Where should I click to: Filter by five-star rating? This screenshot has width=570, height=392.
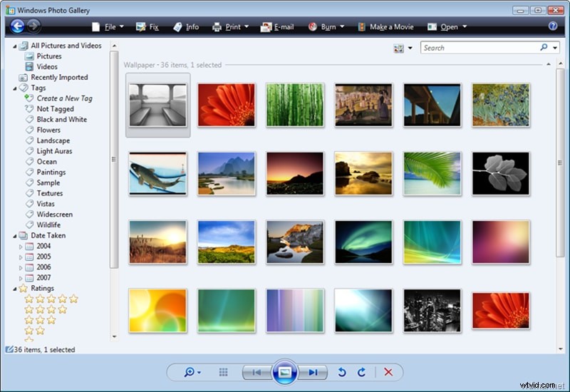[51, 299]
